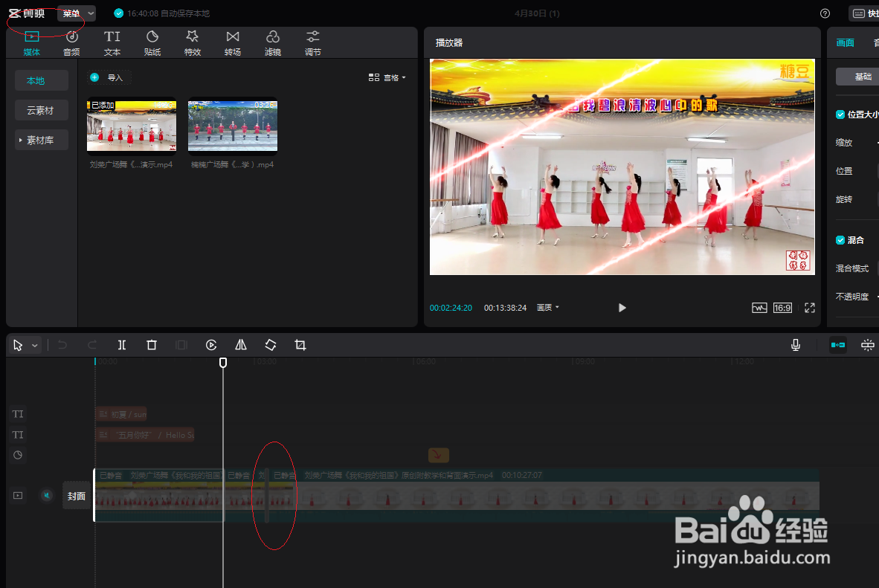Open the 媒体 media tab
This screenshot has width=879, height=588.
click(31, 43)
